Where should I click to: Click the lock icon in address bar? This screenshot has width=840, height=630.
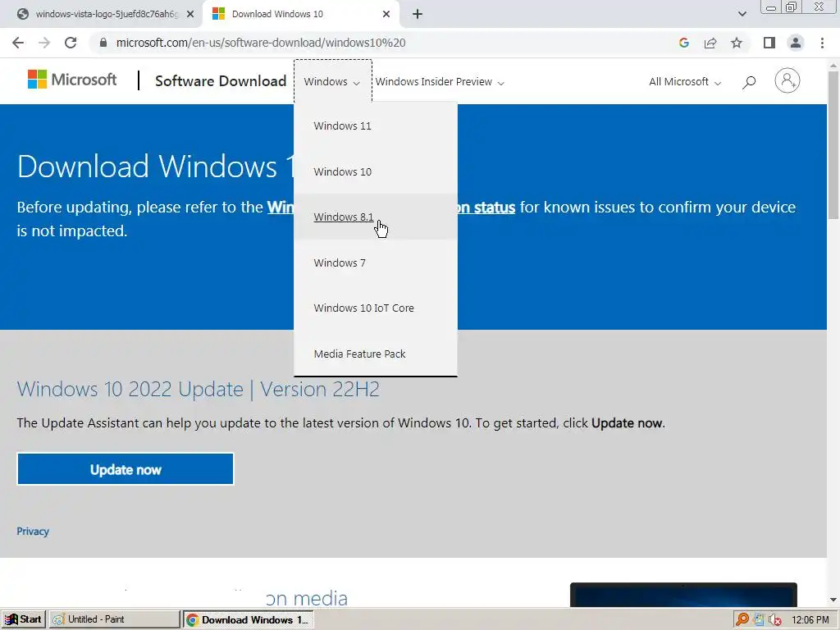click(x=103, y=43)
